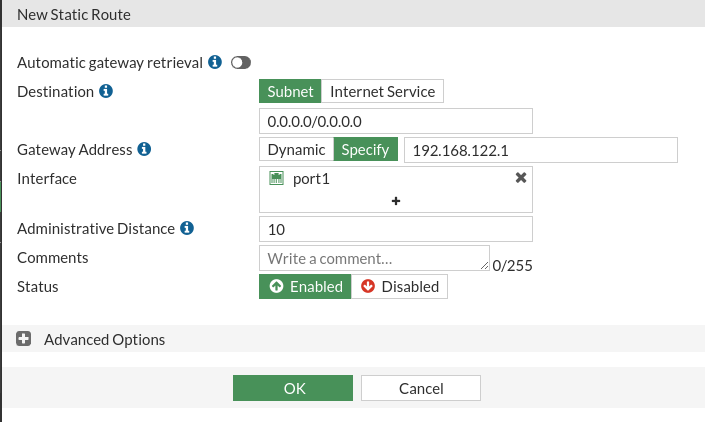Choose Dynamic gateway address option
Image resolution: width=705 pixels, height=422 pixels.
point(296,149)
